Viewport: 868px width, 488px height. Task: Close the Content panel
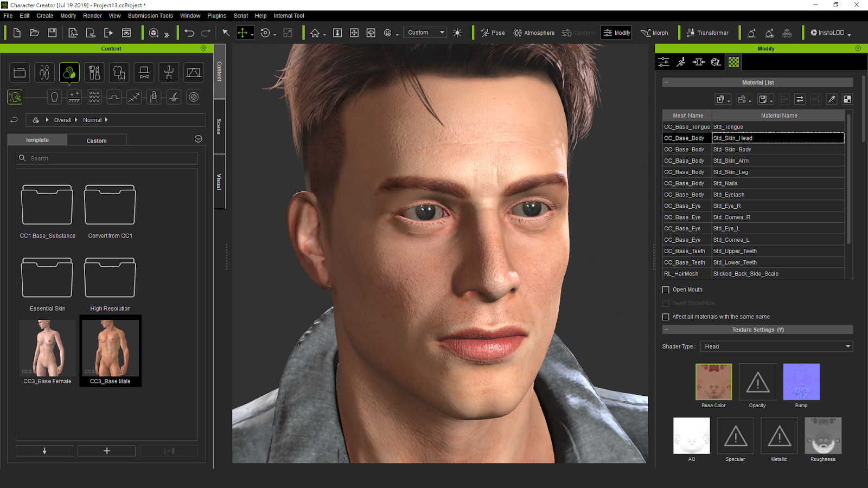point(203,48)
